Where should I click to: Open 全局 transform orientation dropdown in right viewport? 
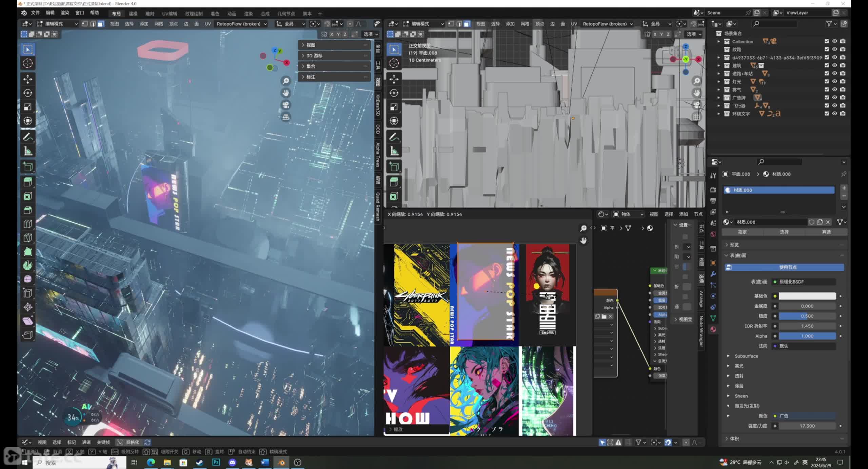pyautogui.click(x=656, y=24)
